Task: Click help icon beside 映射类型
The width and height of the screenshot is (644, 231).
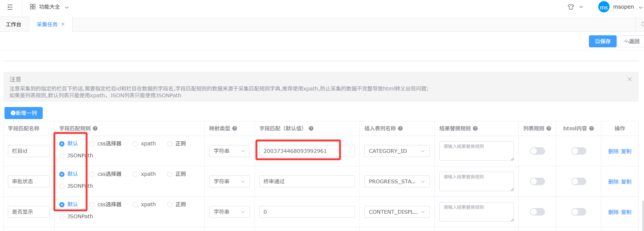Action: point(235,128)
